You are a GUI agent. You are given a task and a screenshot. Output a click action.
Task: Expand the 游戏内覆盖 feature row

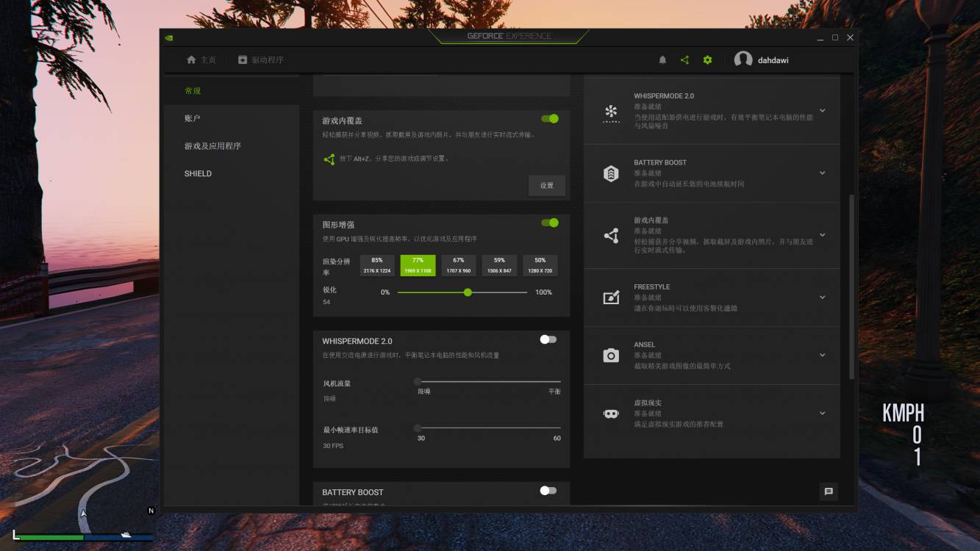click(x=822, y=235)
